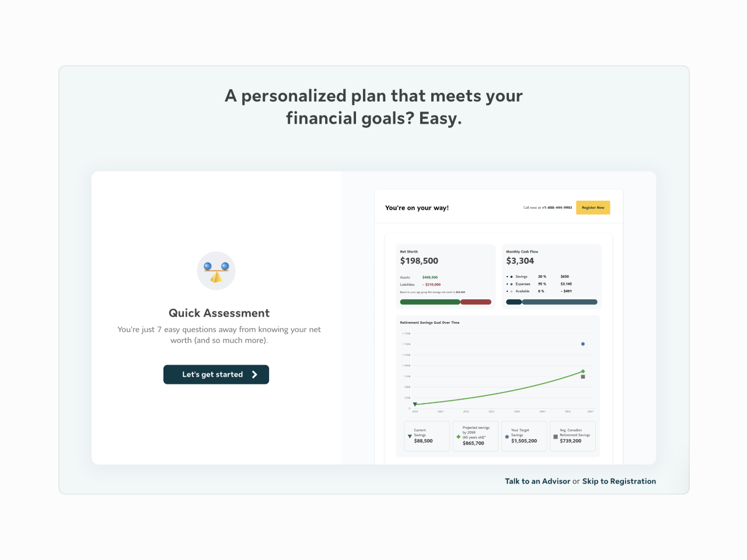The image size is (747, 560).
Task: Click the chevron arrow on Let's get started
Action: coord(254,374)
